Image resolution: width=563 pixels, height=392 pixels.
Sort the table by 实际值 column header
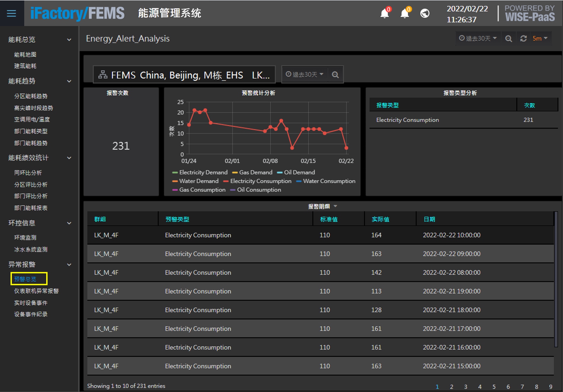point(380,219)
